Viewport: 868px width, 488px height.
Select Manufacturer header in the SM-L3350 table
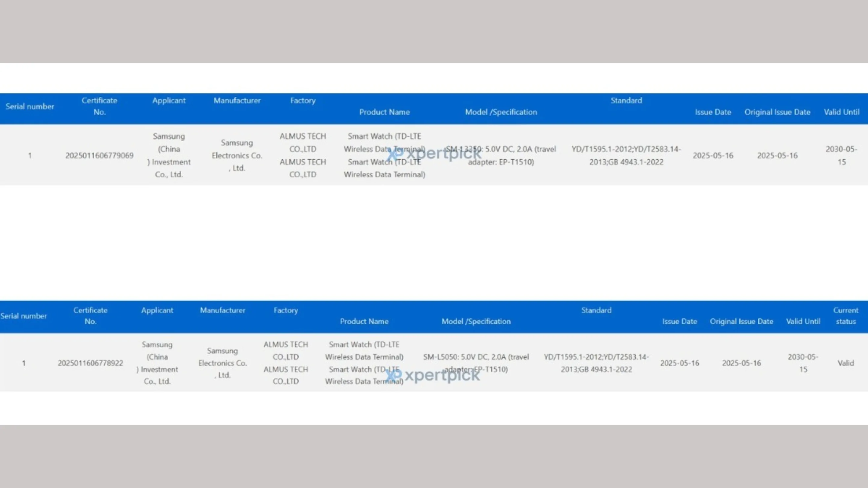coord(237,100)
